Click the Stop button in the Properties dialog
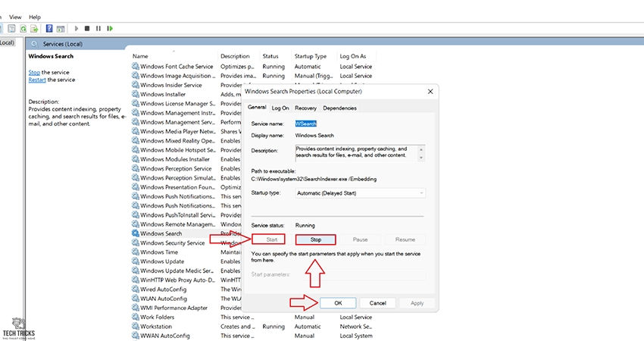The height and width of the screenshot is (341, 644). pos(315,239)
